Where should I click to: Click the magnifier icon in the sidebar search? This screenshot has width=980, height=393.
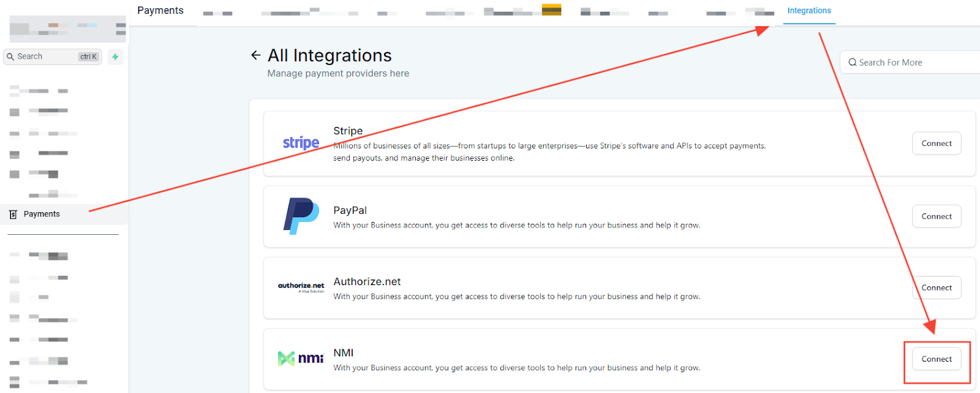pyautogui.click(x=10, y=57)
